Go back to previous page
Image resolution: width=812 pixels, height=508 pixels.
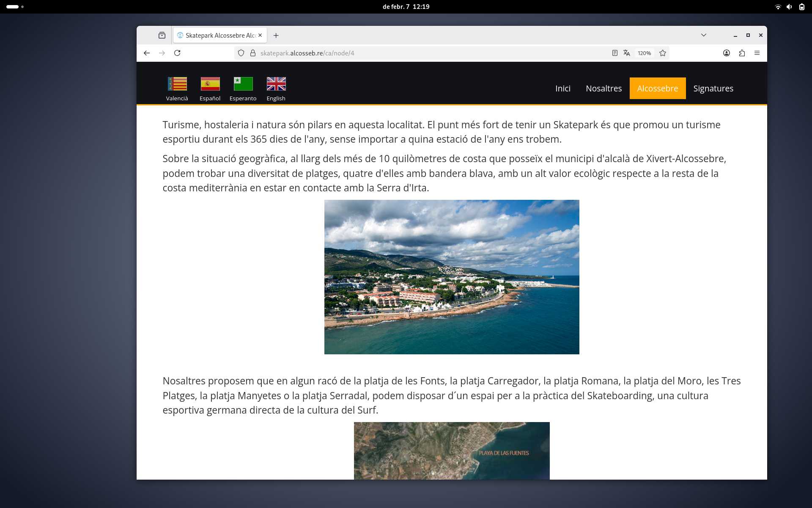pos(147,53)
